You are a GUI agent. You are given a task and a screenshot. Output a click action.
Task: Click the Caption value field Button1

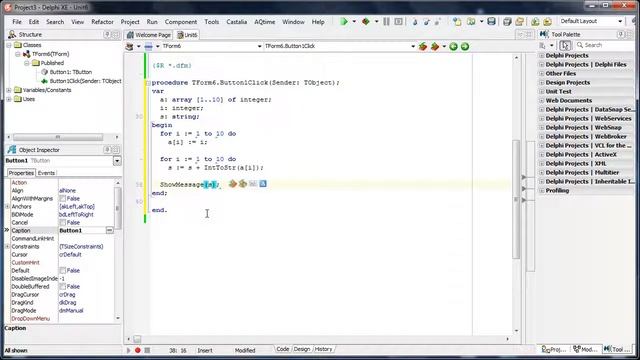(x=82, y=231)
